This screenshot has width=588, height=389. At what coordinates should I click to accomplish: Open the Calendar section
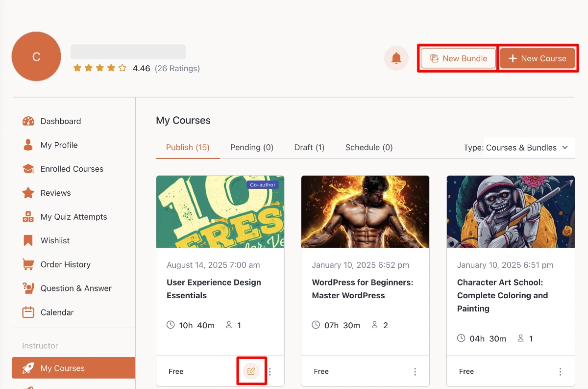57,312
